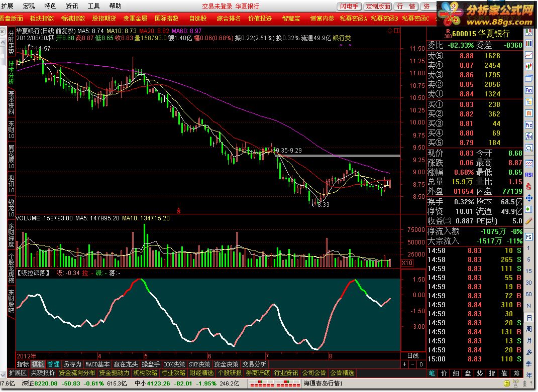Select the 30-minute period button
This screenshot has width=538, height=392.
point(529,283)
